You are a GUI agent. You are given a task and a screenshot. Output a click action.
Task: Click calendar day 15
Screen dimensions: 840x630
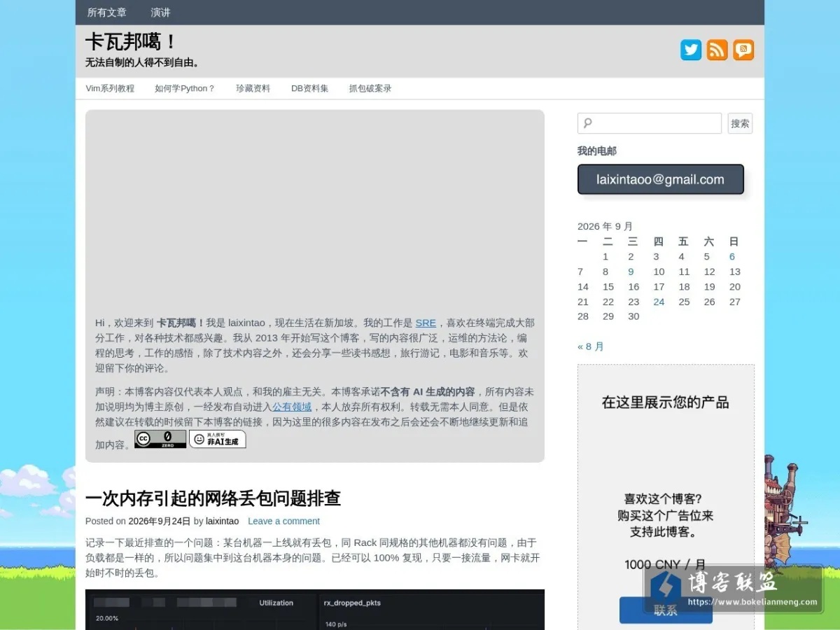point(608,286)
